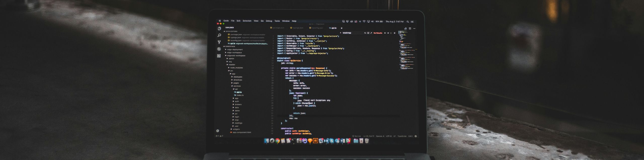644x160 pixels.
Task: Split the editor with toolbar icon
Action: pos(410,29)
